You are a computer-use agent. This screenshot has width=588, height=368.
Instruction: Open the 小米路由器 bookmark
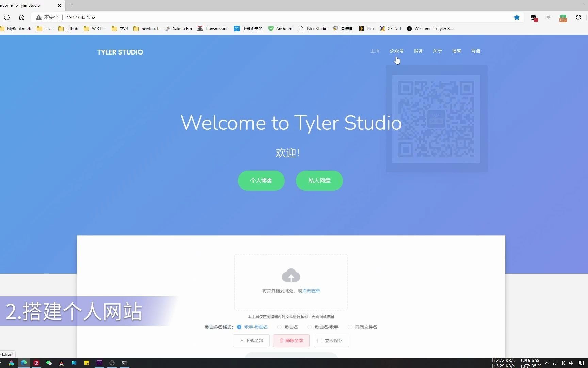click(248, 29)
